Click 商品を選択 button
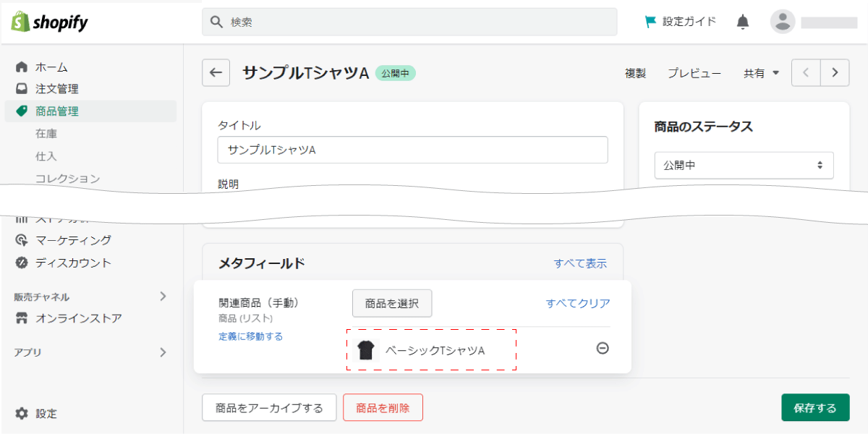 (392, 303)
